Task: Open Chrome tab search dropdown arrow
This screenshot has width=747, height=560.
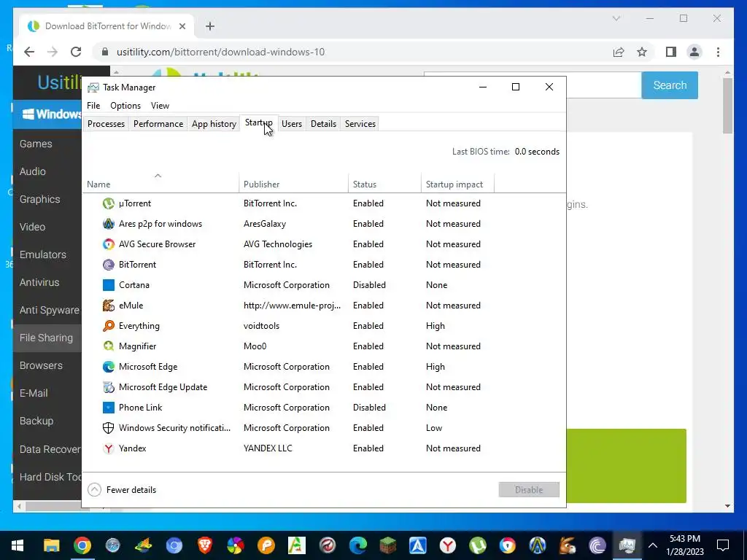Action: tap(616, 18)
